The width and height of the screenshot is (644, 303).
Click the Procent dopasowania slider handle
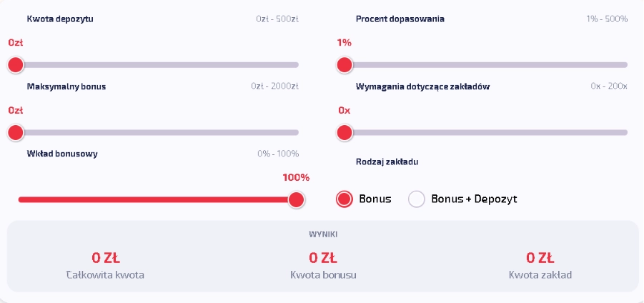[345, 65]
